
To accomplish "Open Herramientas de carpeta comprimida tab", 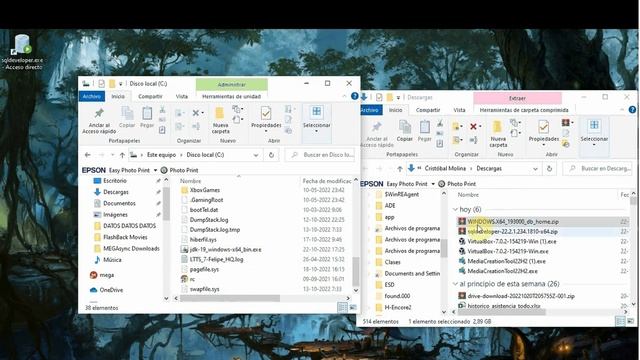I will click(x=524, y=110).
